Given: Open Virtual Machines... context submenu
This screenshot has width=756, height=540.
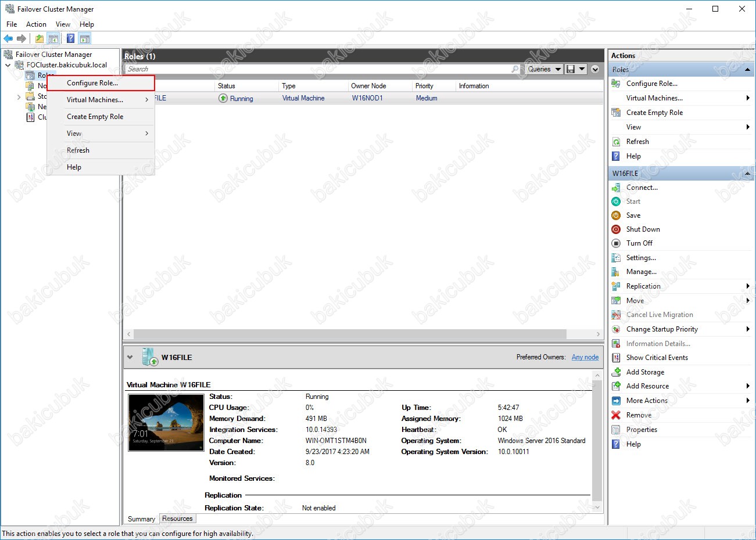Looking at the screenshot, I should pyautogui.click(x=101, y=100).
